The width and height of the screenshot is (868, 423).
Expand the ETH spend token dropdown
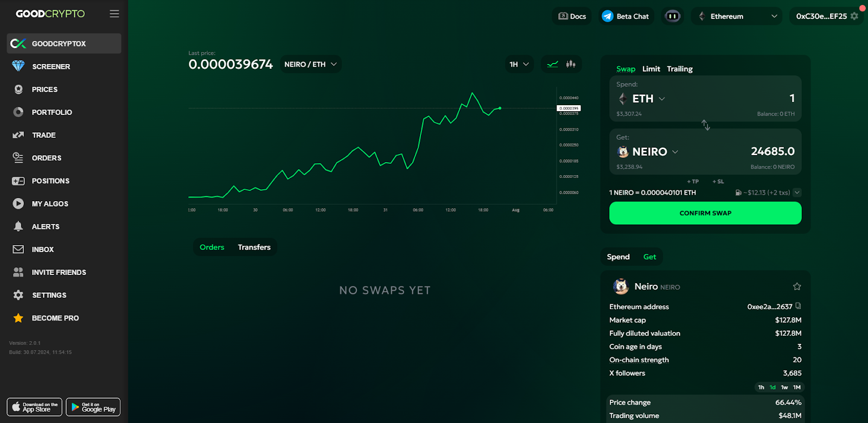642,99
